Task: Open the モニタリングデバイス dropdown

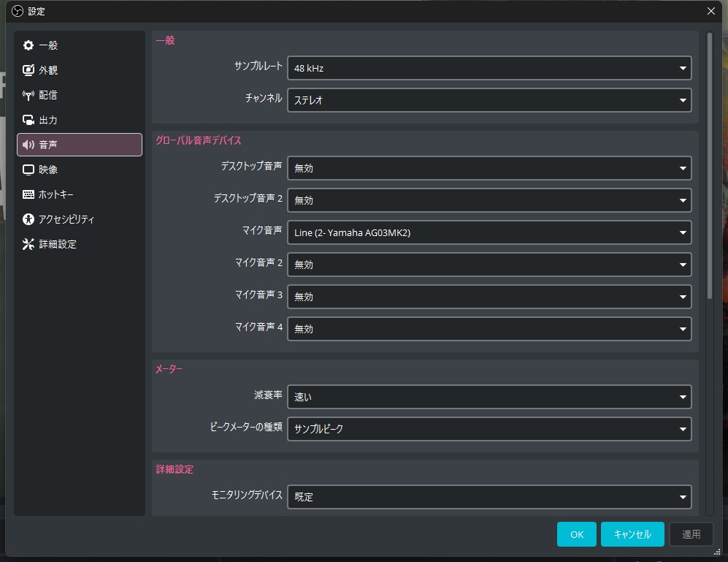Action: click(488, 497)
